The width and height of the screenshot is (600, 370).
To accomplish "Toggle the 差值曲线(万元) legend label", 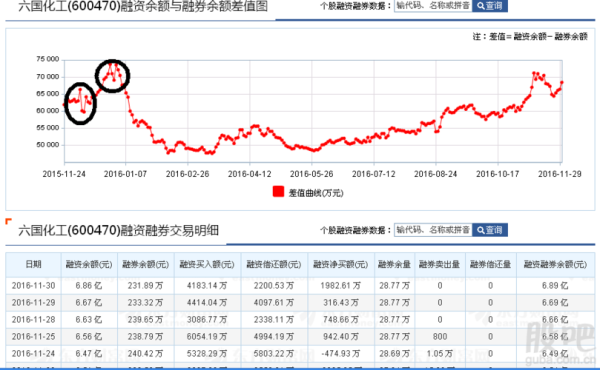I will tap(316, 193).
